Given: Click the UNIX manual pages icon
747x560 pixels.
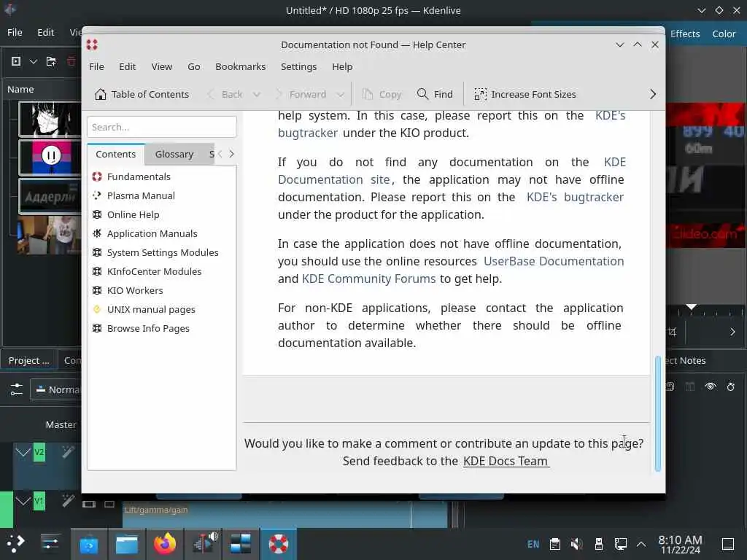Looking at the screenshot, I should point(97,309).
